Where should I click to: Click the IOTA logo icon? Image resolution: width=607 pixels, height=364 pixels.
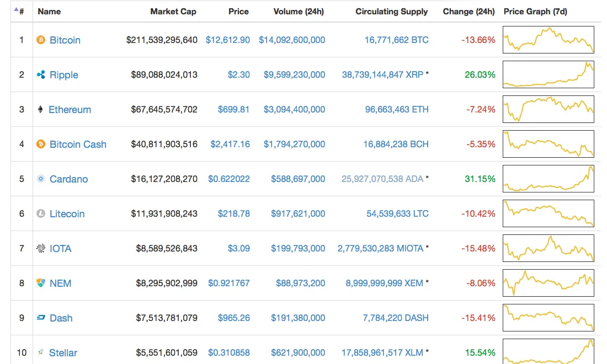pyautogui.click(x=41, y=248)
